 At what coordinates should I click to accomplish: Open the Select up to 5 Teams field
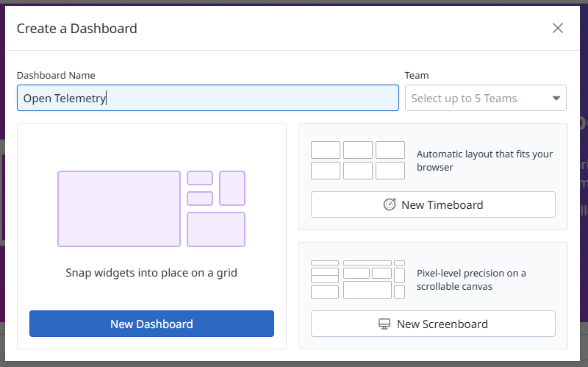pyautogui.click(x=486, y=98)
